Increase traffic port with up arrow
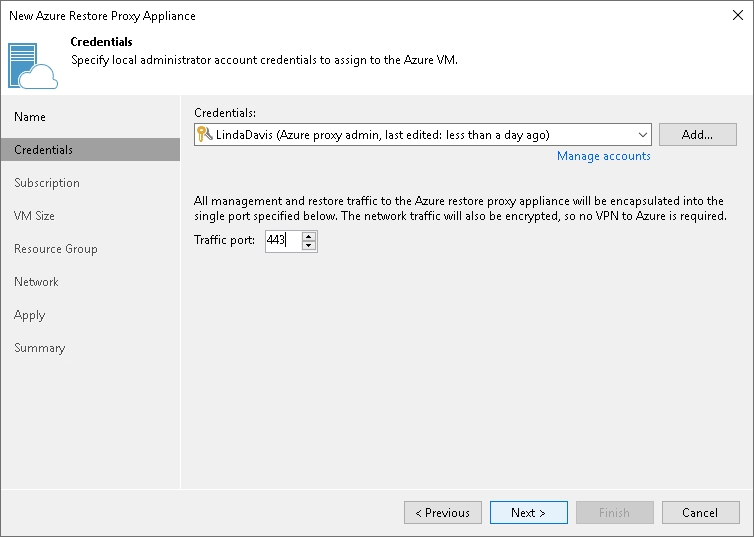The image size is (754, 537). [x=309, y=236]
